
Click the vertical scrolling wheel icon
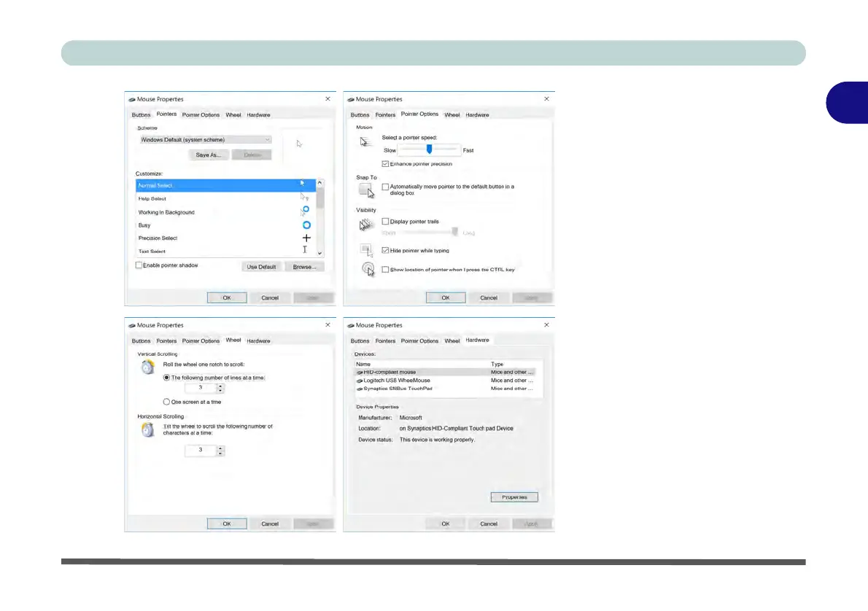pos(147,367)
